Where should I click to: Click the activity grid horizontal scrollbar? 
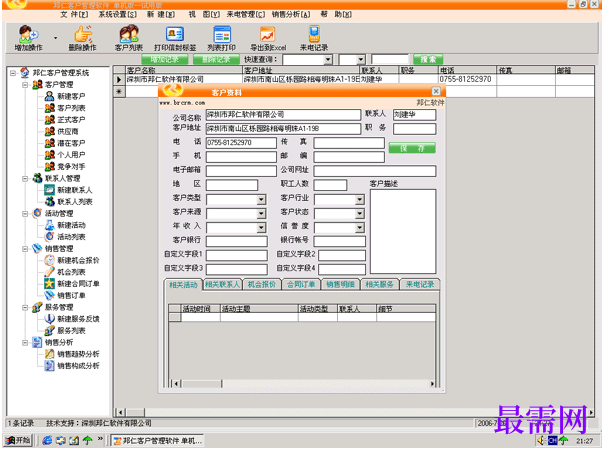303,384
